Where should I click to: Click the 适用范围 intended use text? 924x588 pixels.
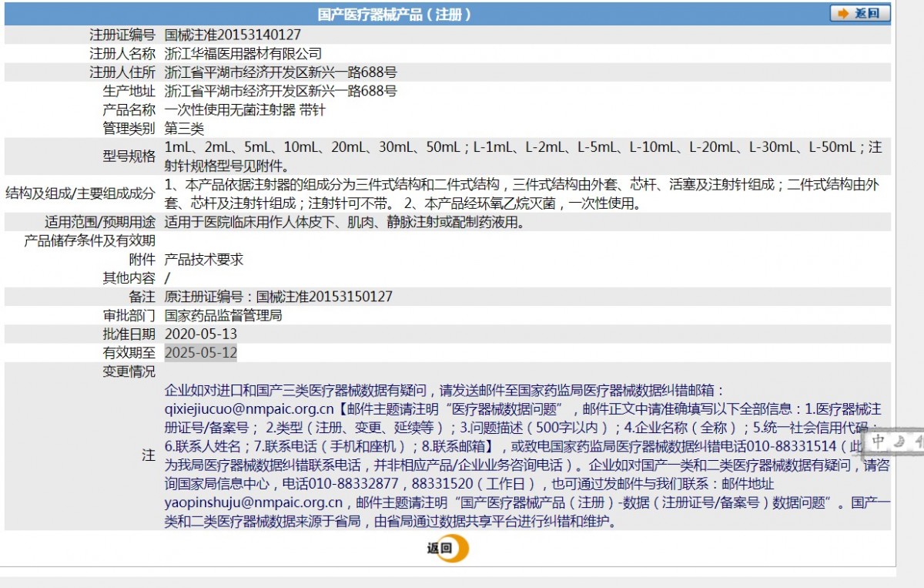pyautogui.click(x=344, y=222)
